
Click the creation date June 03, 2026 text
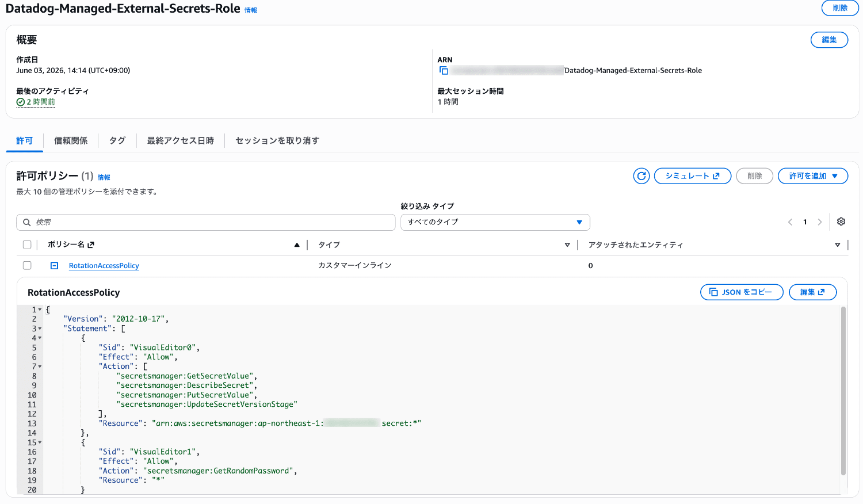[73, 70]
